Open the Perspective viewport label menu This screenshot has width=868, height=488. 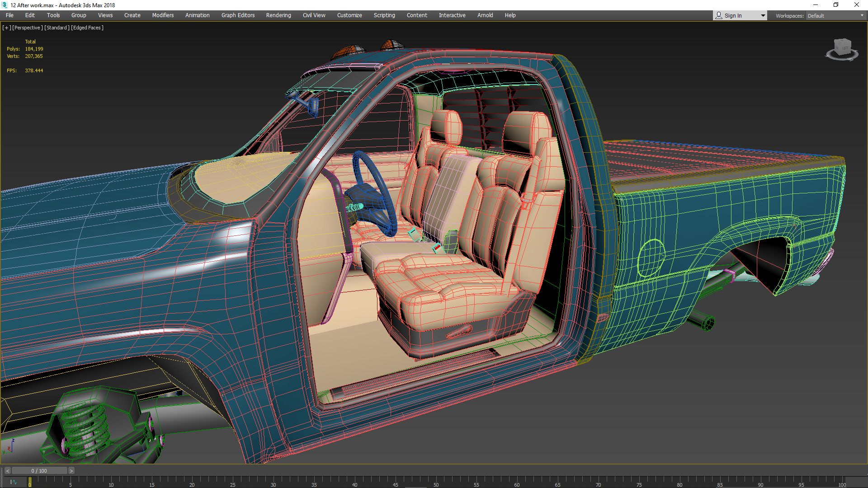coord(28,28)
